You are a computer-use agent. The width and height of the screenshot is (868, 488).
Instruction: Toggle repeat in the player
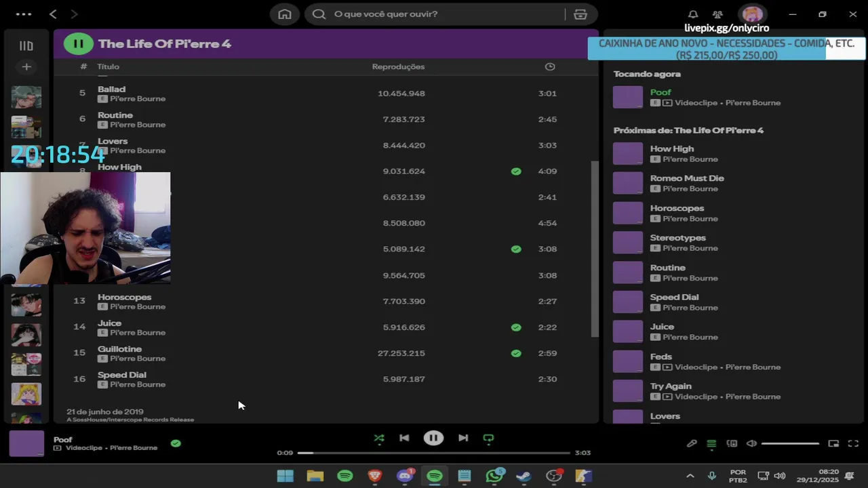pyautogui.click(x=488, y=438)
